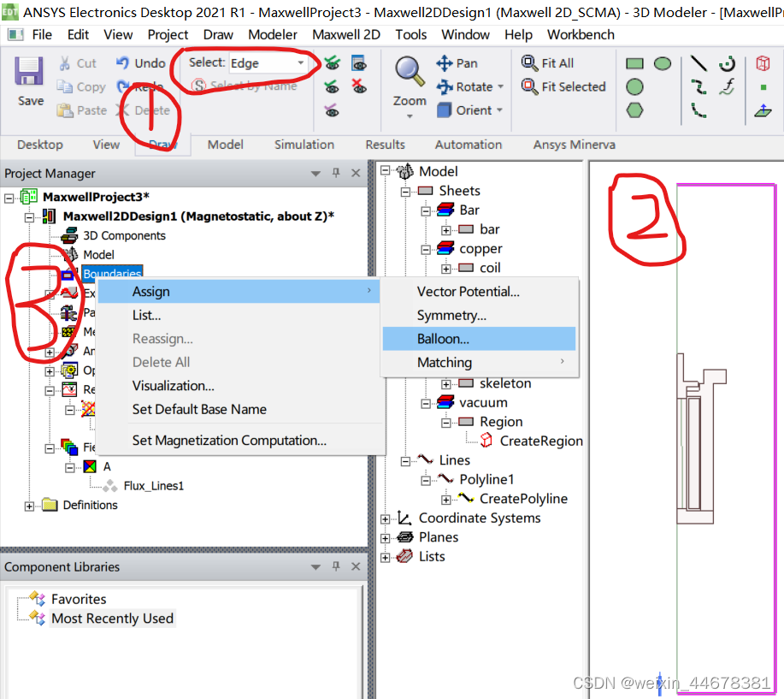Close the Component Libraries panel
Image resolution: width=784 pixels, height=699 pixels.
(x=356, y=566)
